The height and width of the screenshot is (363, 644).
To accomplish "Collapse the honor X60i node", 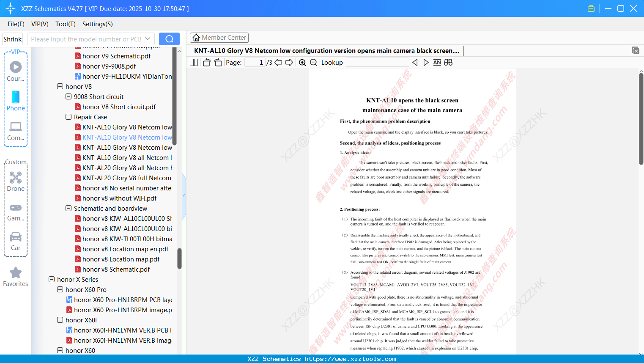I will point(60,320).
